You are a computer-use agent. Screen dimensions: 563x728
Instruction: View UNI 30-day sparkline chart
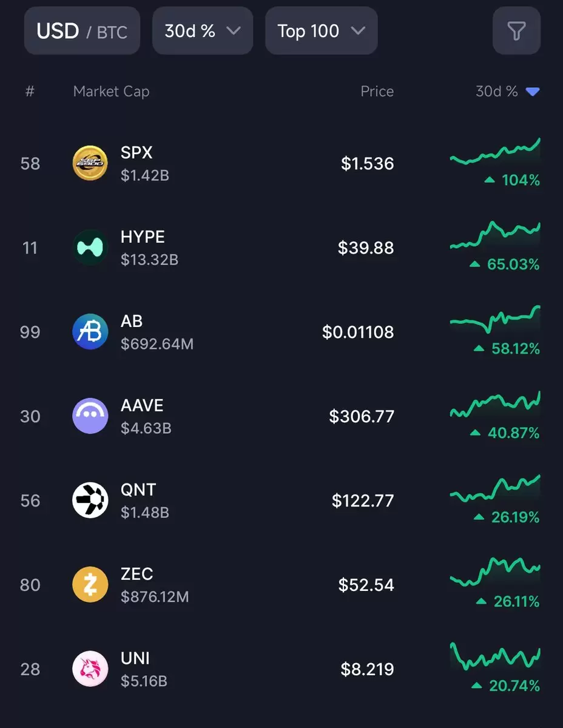click(495, 656)
